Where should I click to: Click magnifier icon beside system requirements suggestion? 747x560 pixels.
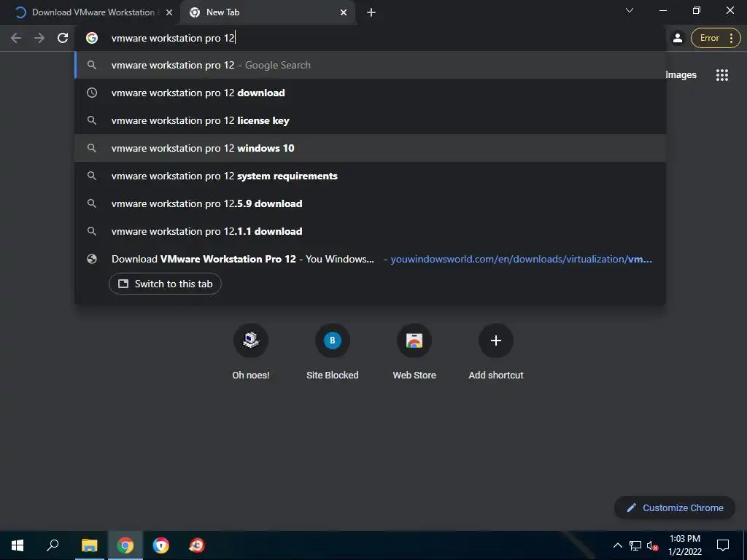click(x=92, y=176)
